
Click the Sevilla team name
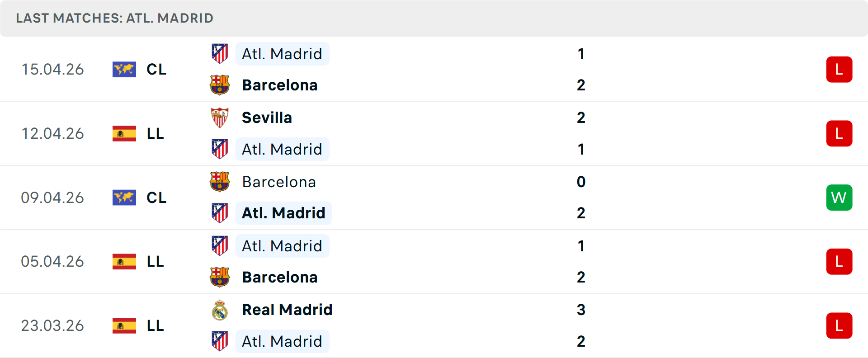tap(267, 117)
